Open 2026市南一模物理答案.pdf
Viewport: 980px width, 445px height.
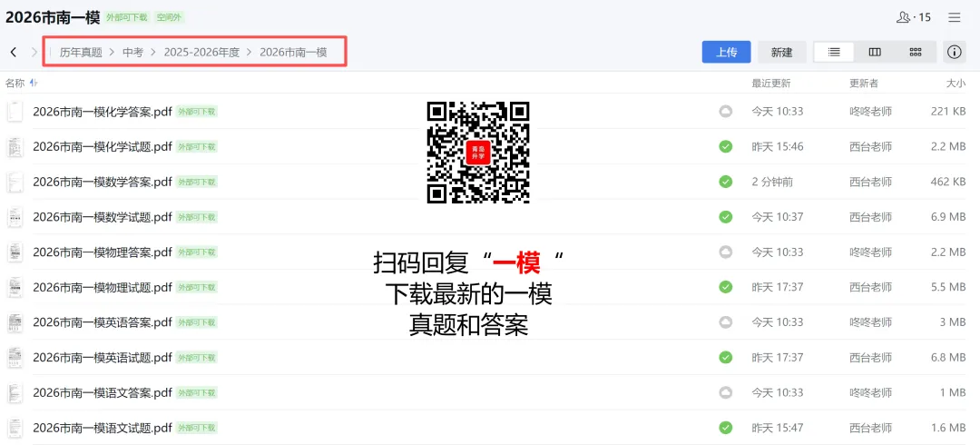click(x=102, y=252)
